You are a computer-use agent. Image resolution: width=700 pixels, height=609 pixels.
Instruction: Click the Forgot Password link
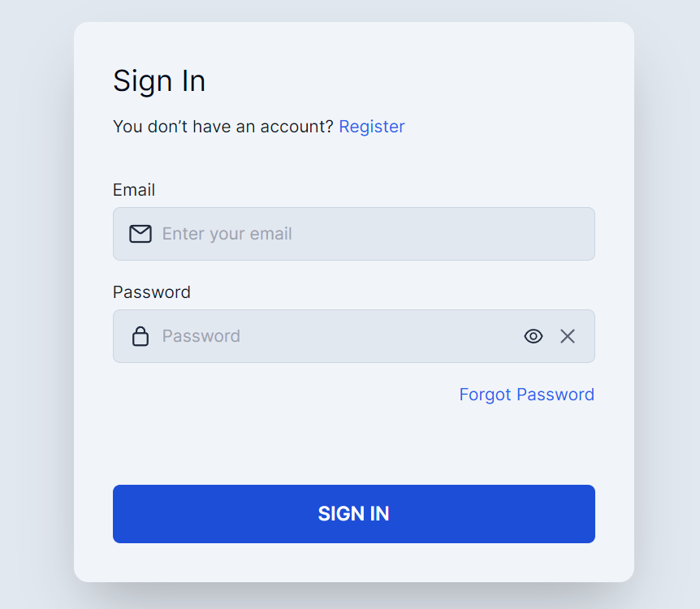[526, 395]
